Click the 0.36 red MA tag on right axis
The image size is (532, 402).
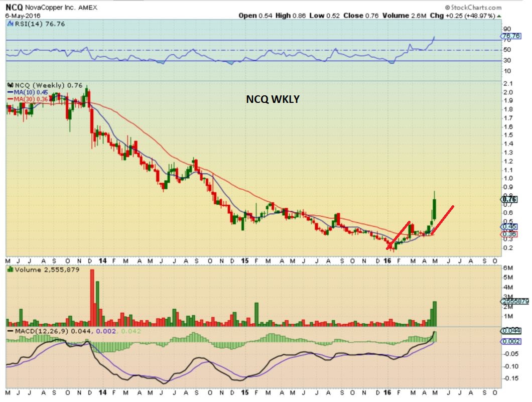[x=509, y=234]
